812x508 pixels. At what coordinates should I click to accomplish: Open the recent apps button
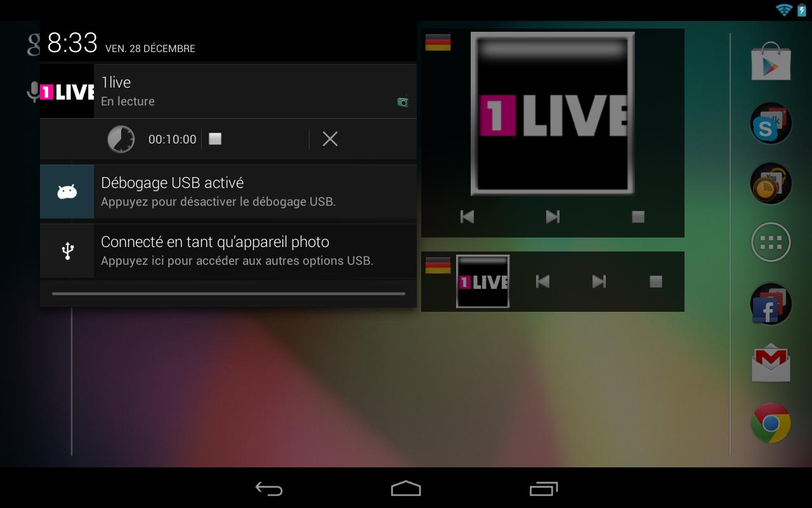[x=544, y=488]
